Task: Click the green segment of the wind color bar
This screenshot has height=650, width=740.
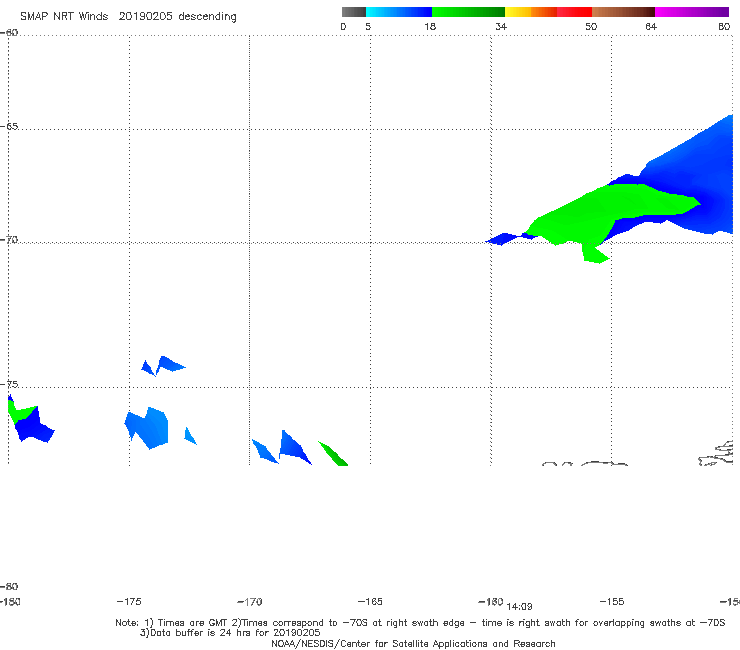Action: 468,12
